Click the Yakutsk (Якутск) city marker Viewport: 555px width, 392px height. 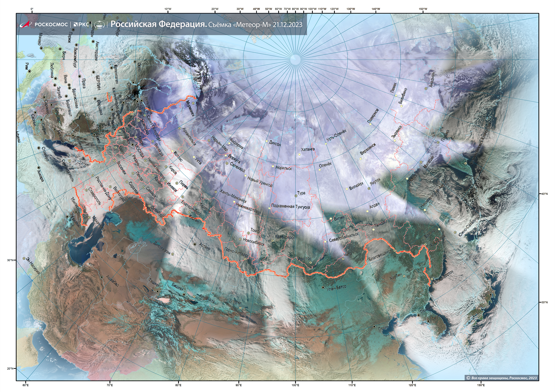coord(369,188)
